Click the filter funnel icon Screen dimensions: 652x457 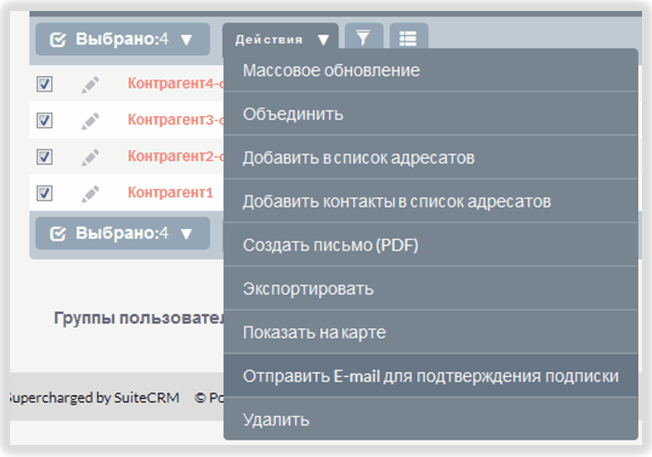[x=363, y=38]
